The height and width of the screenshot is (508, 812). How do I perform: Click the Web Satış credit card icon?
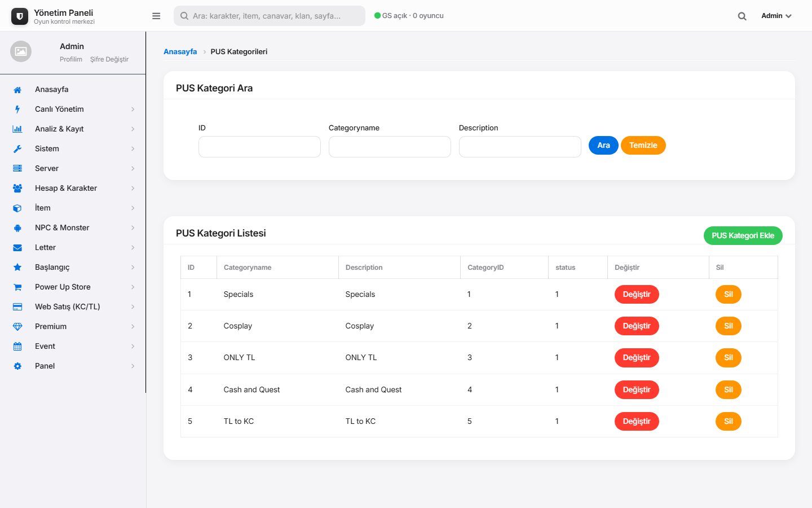tap(17, 307)
